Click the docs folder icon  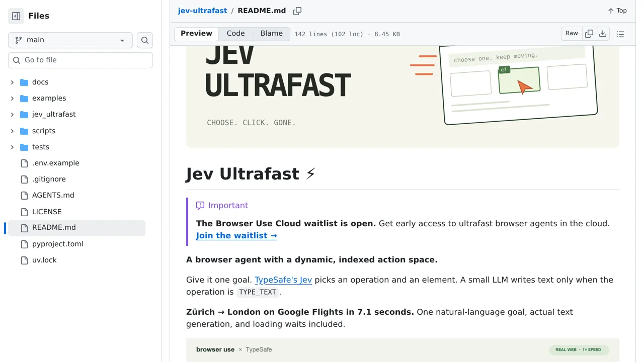24,82
